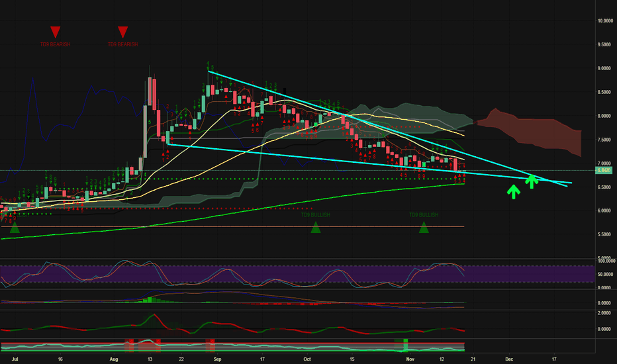
Task: Click the 16 date label in July
Action: (60, 359)
